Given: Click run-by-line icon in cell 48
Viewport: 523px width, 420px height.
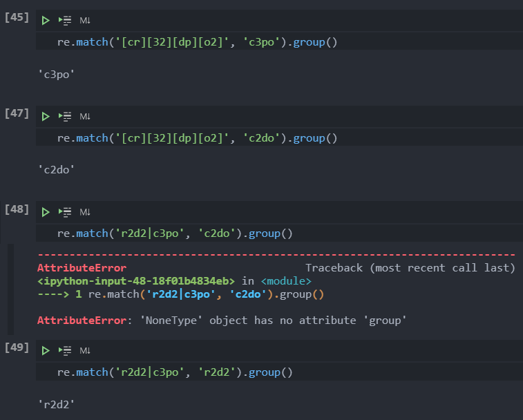Looking at the screenshot, I should (x=65, y=212).
